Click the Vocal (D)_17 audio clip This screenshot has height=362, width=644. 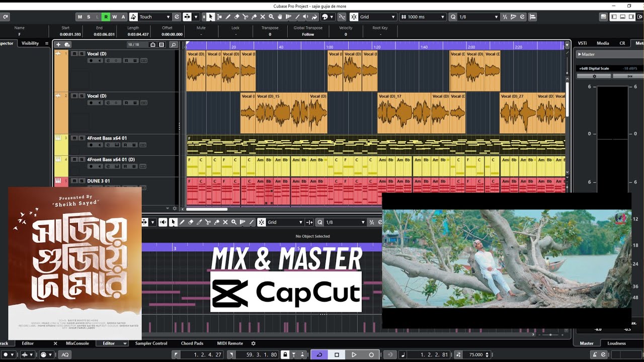tap(404, 113)
